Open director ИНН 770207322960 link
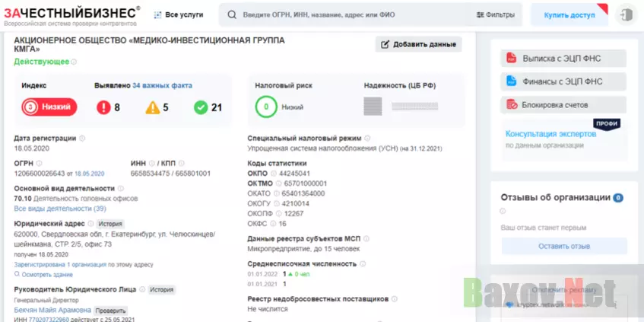This screenshot has height=322, width=644. [49, 319]
